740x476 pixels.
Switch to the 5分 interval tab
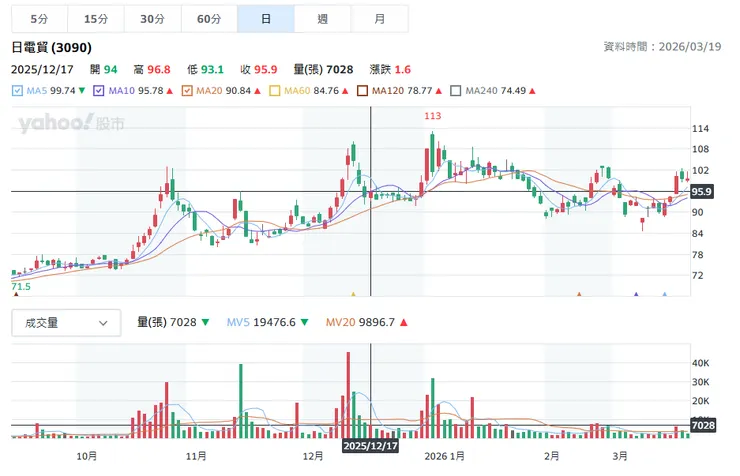tap(40, 19)
